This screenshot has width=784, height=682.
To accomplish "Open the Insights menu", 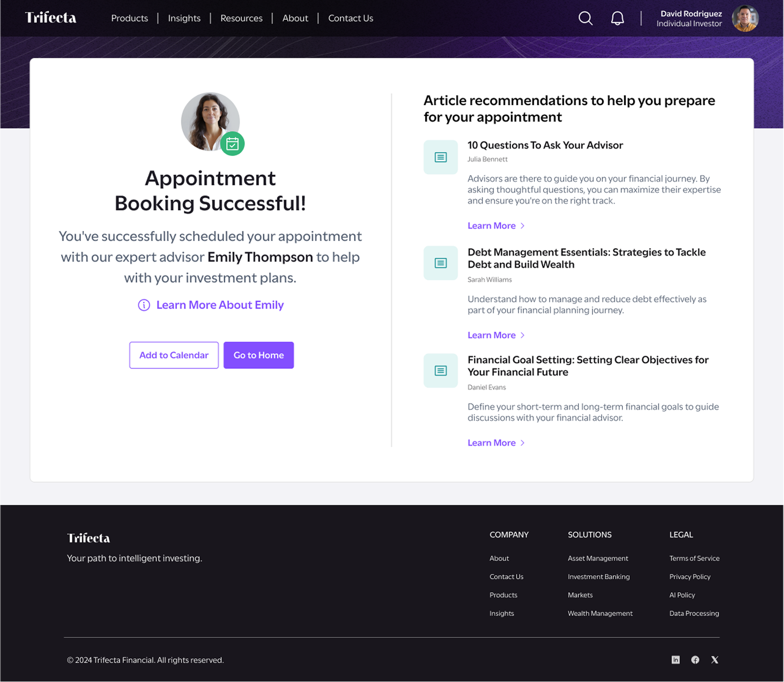I will (184, 18).
